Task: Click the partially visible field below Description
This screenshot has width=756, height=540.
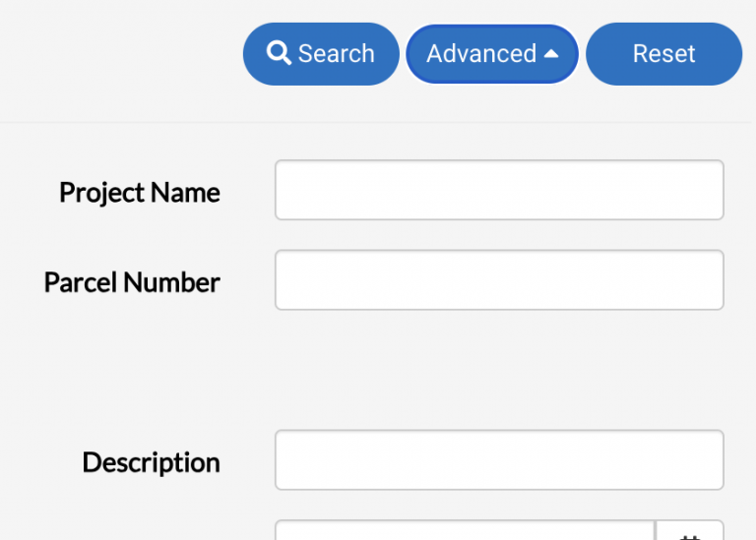Action: click(x=465, y=531)
